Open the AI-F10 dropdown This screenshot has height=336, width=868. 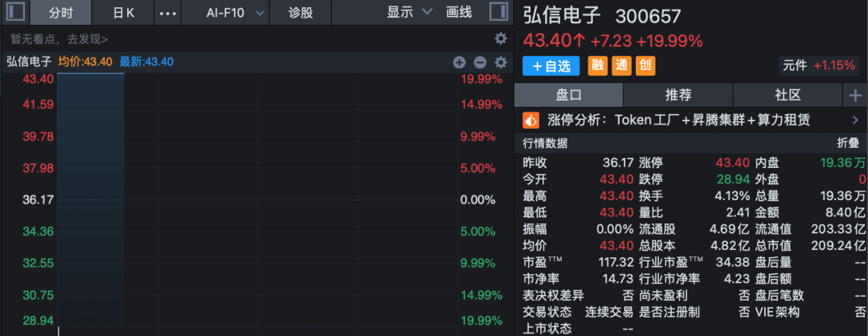click(225, 12)
